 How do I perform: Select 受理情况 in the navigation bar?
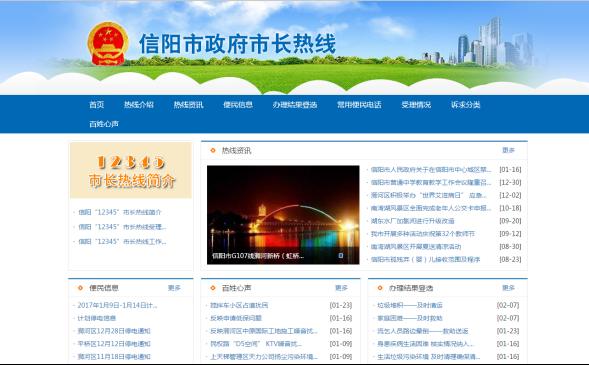416,104
